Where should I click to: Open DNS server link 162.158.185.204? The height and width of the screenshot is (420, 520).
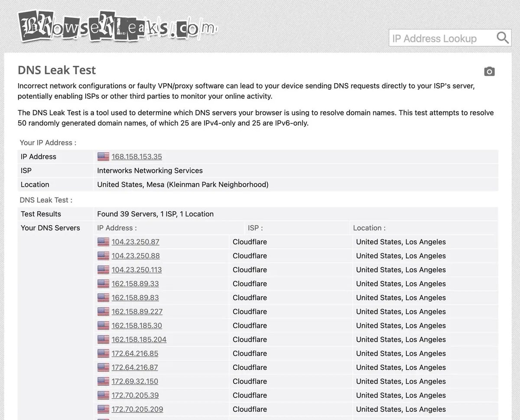click(x=139, y=339)
